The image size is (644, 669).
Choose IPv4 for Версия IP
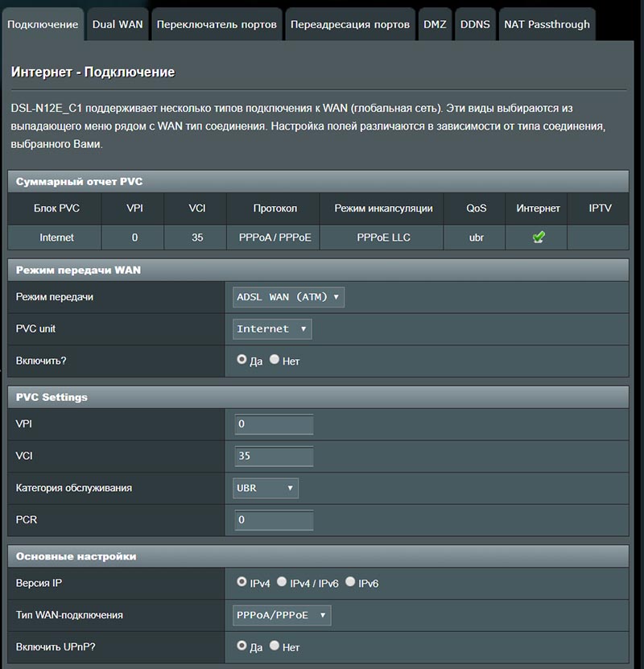point(242,581)
